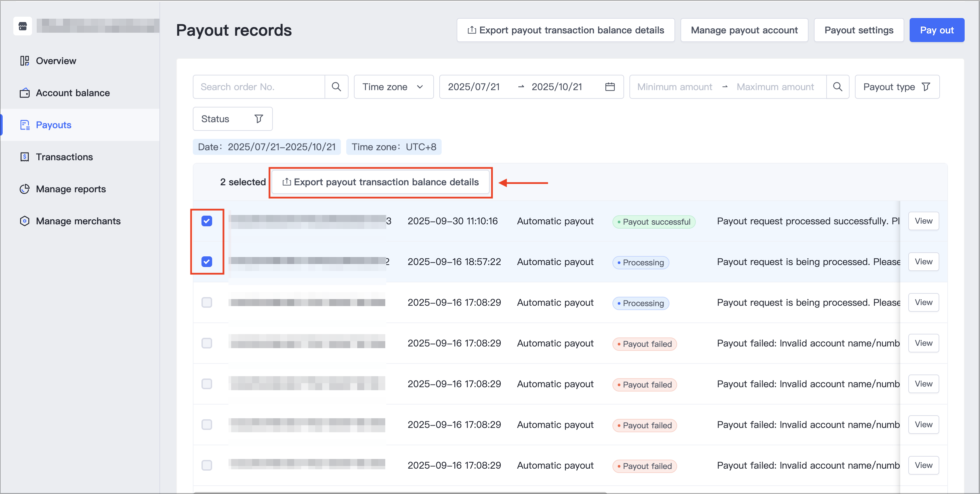Go to Overview in sidebar
Image resolution: width=980 pixels, height=494 pixels.
[x=80, y=61]
